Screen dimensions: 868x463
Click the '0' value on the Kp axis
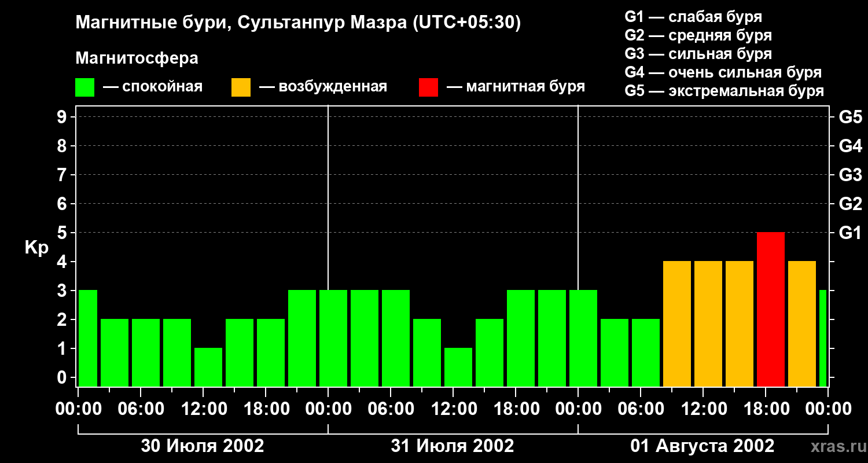63,377
